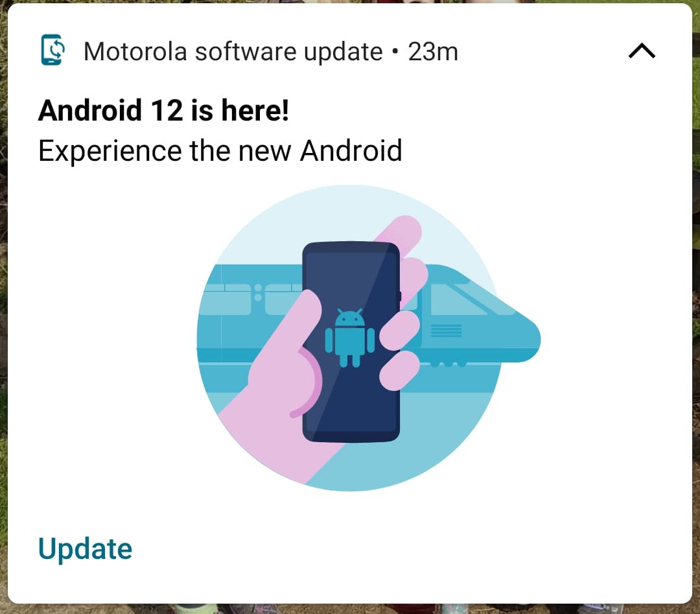Viewport: 700px width, 614px height.
Task: Tap the Update action button
Action: tap(86, 549)
